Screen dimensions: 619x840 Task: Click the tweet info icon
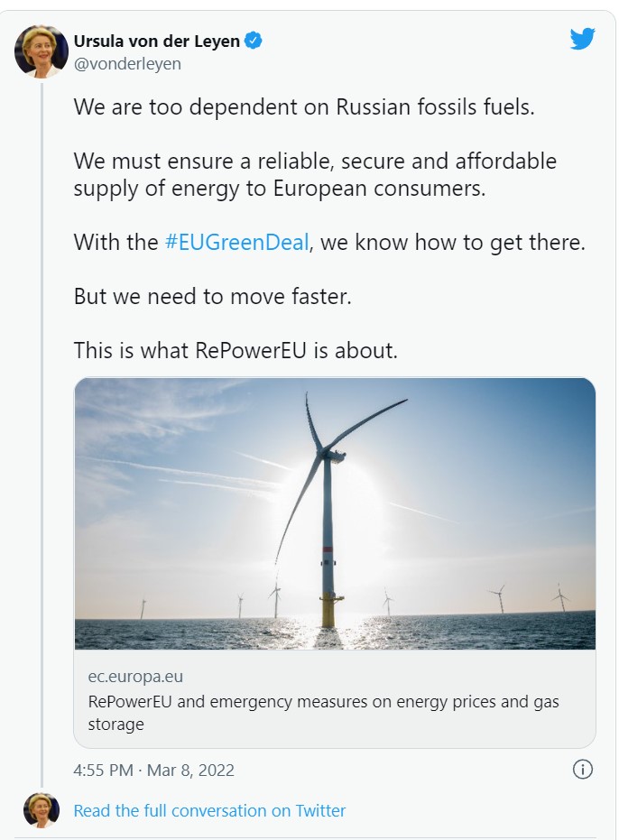pos(583,770)
